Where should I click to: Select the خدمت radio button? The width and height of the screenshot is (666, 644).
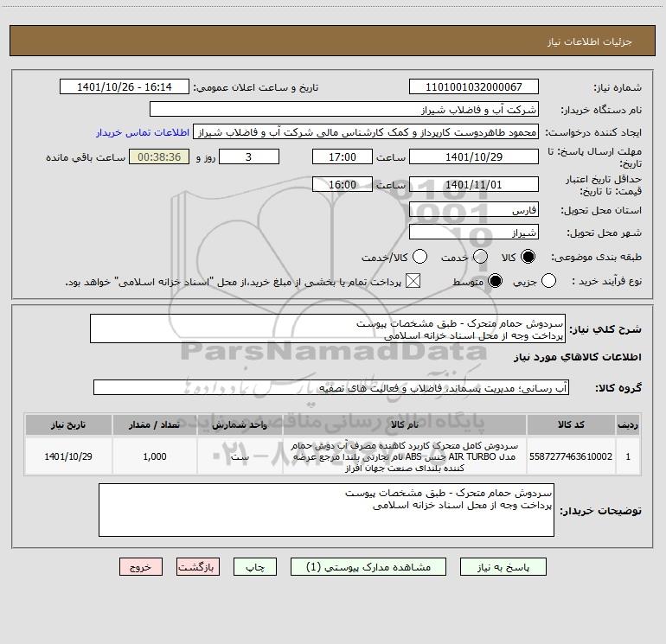click(x=480, y=257)
